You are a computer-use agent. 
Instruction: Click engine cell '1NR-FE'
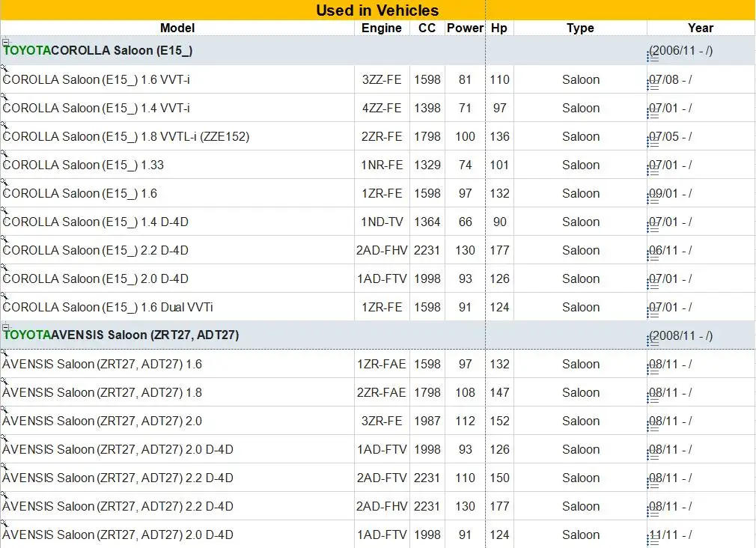coord(382,165)
